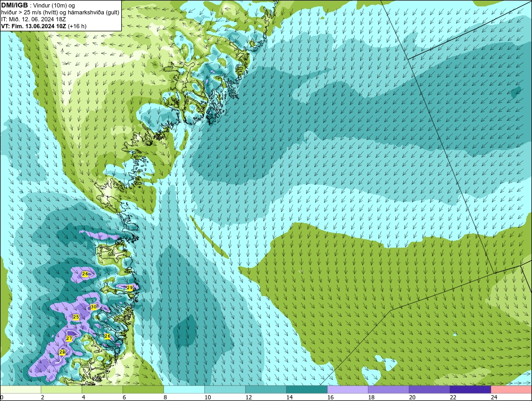Image resolution: width=532 pixels, height=401 pixels.
Task: Click the gust label 26 east of label 27
Action: (107, 336)
